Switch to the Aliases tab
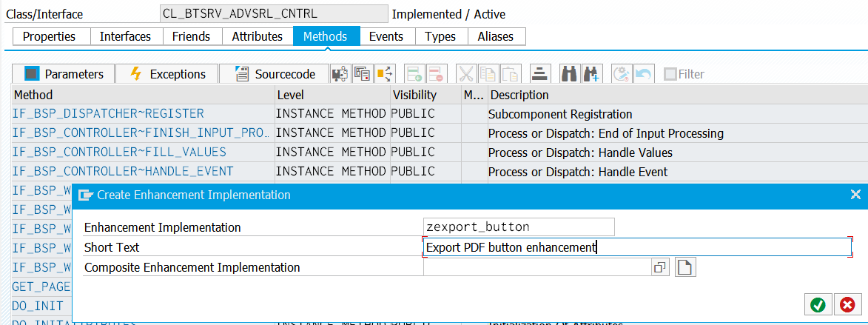 pyautogui.click(x=496, y=36)
